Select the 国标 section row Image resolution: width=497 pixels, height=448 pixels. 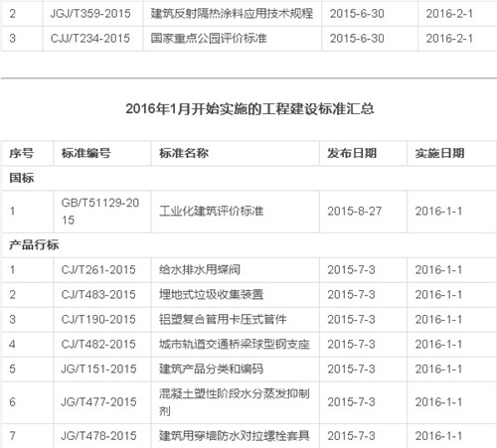click(x=248, y=178)
